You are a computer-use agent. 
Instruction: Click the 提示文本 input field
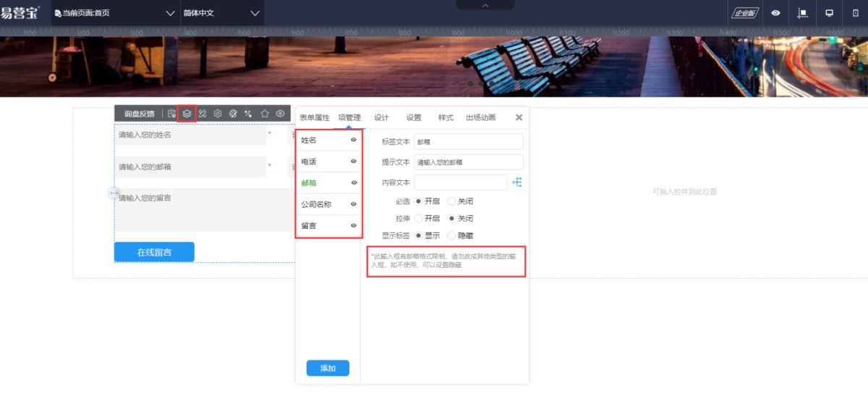(x=468, y=162)
